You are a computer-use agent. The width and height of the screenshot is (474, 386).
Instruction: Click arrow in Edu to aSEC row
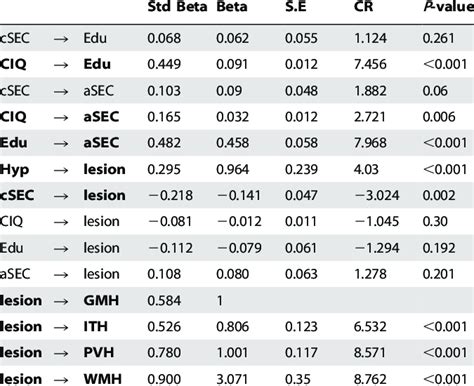tap(61, 144)
